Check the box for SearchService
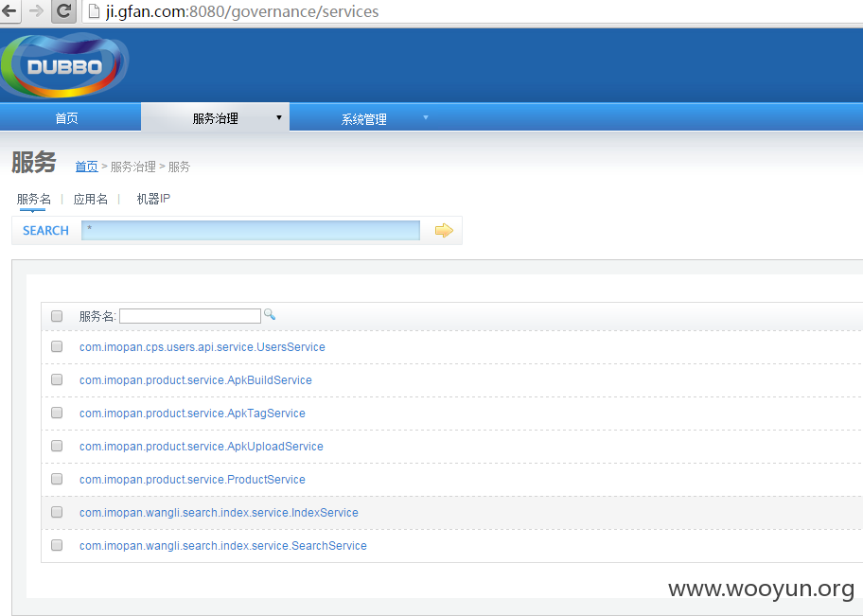The image size is (863, 616). click(57, 545)
